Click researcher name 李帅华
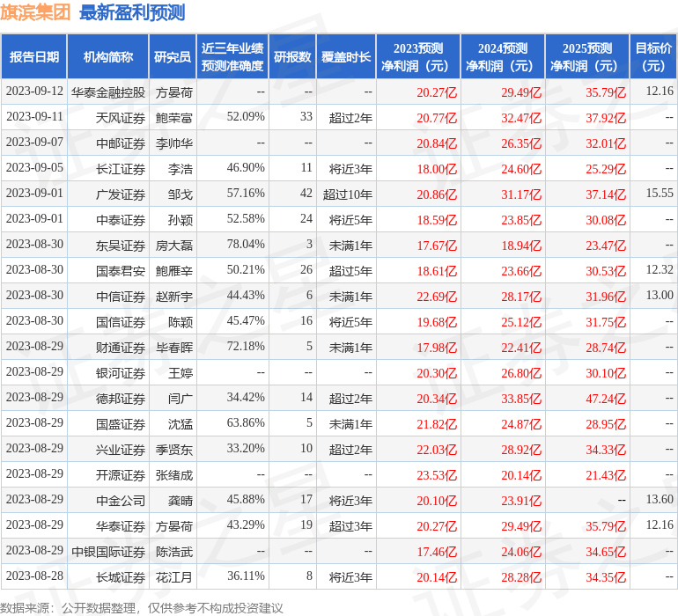The image size is (678, 616). 173,143
